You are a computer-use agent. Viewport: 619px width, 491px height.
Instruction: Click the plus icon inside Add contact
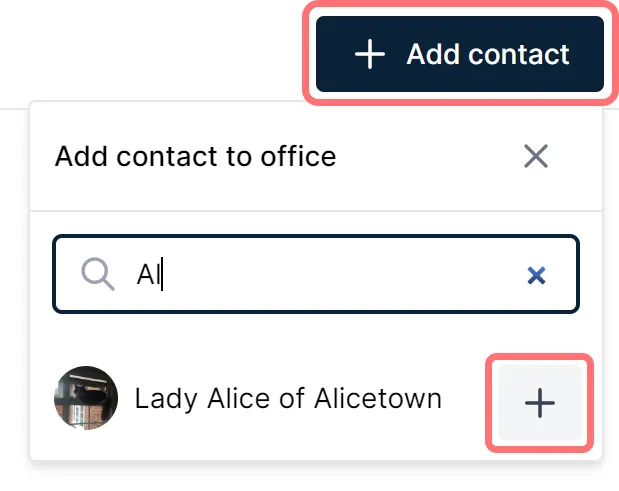(x=370, y=54)
